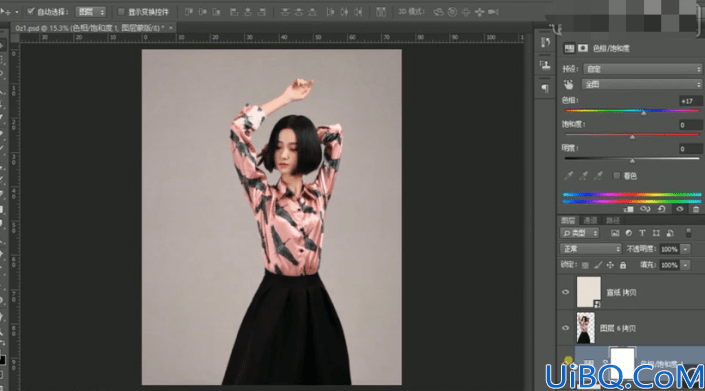The height and width of the screenshot is (391, 705).
Task: Click the delete adjustment layer trash icon
Action: [x=696, y=209]
